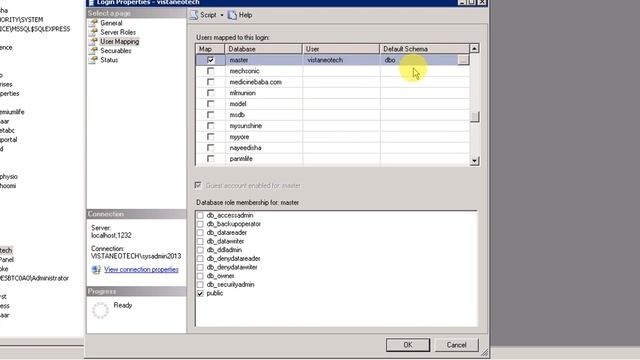This screenshot has height=360, width=640.
Task: Click the Status page icon
Action: (94, 60)
